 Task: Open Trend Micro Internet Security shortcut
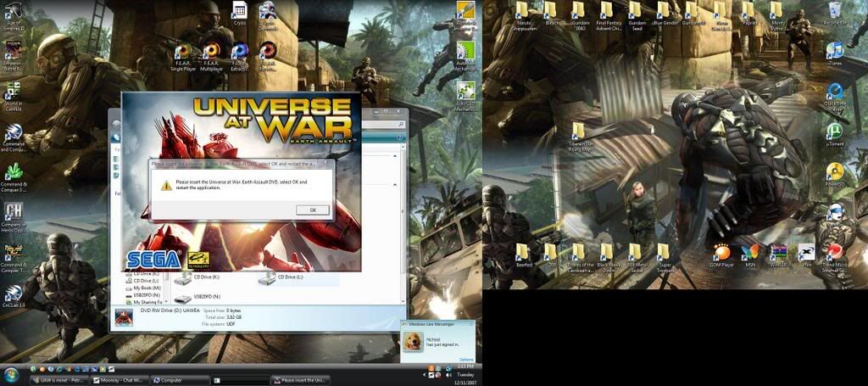pyautogui.click(x=835, y=258)
